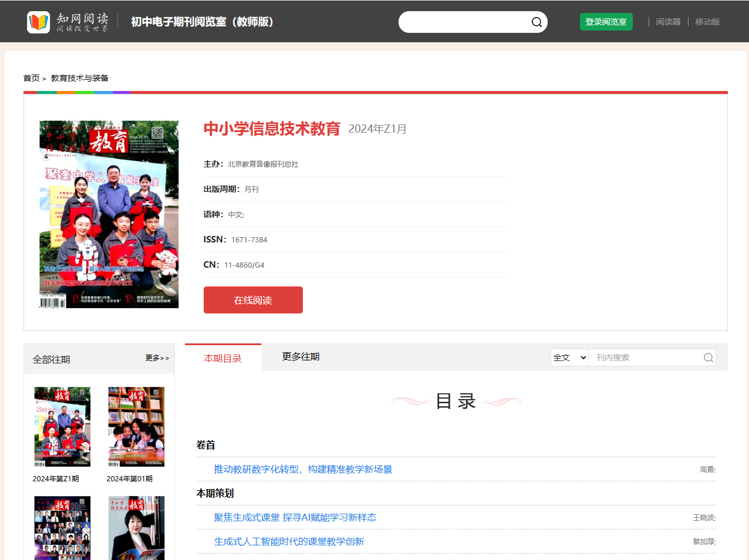Image resolution: width=749 pixels, height=560 pixels.
Task: Open article 生成式人工智能时代的课堂教学创新
Action: 289,541
